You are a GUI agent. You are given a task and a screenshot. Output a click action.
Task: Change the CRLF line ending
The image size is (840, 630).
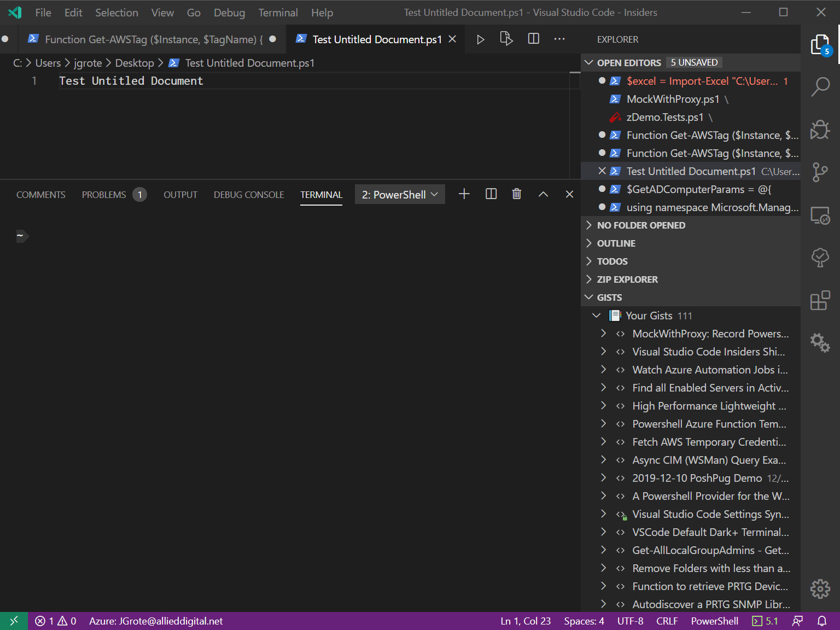pos(667,621)
